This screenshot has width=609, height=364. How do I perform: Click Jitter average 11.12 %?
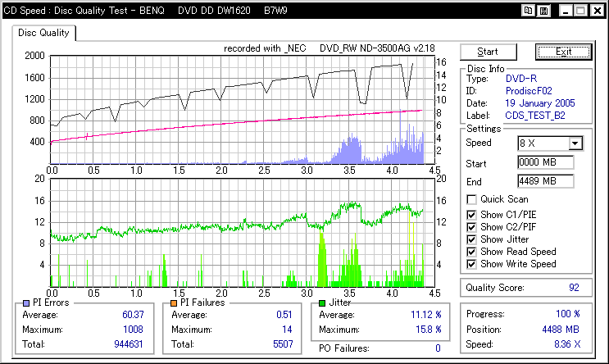tap(426, 315)
